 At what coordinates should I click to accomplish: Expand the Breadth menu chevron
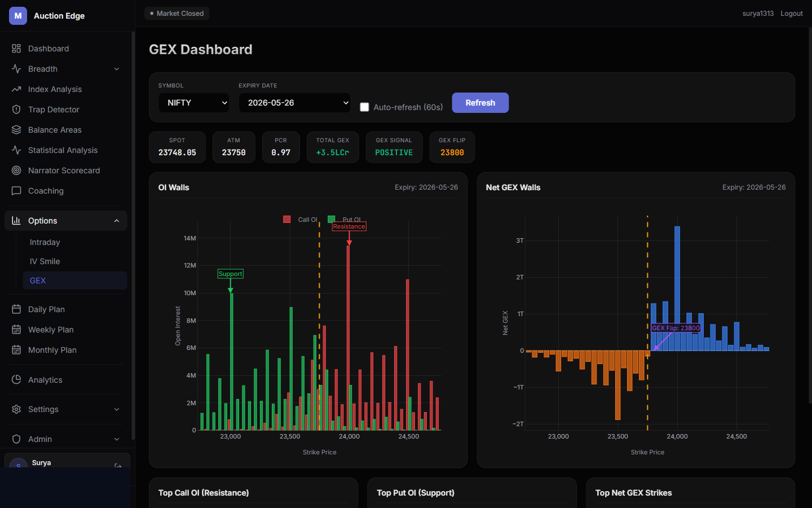coord(117,69)
